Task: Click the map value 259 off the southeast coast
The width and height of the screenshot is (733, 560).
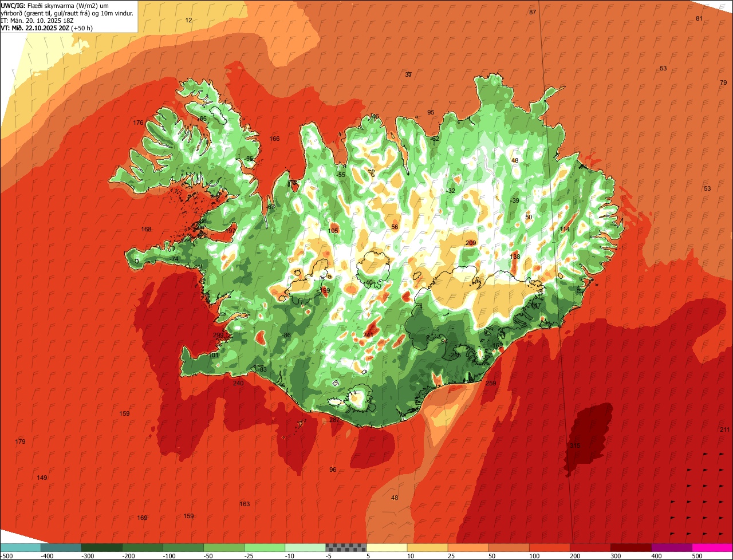Action: pos(491,383)
